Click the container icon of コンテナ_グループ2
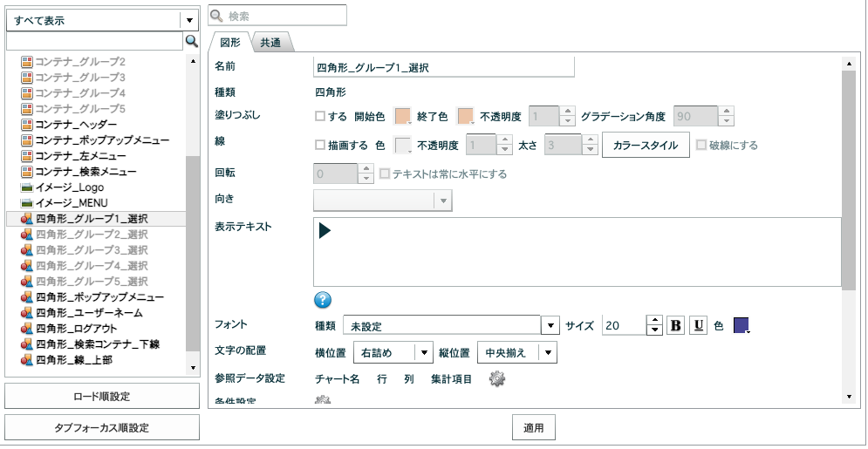Image resolution: width=868 pixels, height=449 pixels. coord(27,61)
